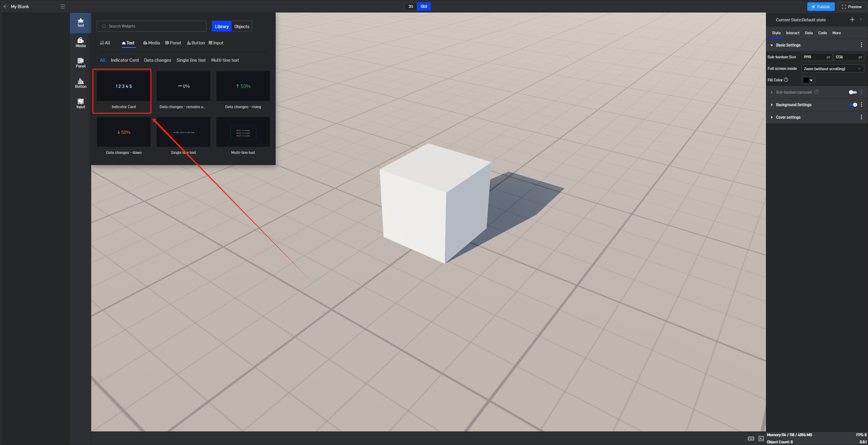Open the More tab
868x445 pixels.
coord(836,33)
